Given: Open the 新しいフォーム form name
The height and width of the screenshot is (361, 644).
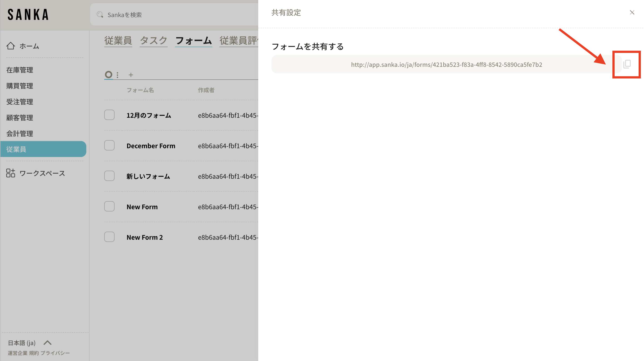Looking at the screenshot, I should click(x=148, y=176).
